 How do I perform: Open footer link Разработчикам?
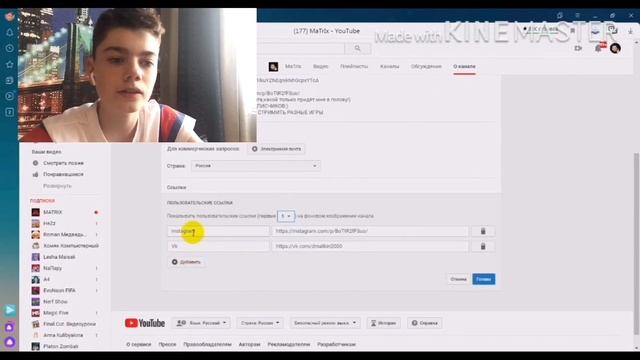click(x=336, y=344)
